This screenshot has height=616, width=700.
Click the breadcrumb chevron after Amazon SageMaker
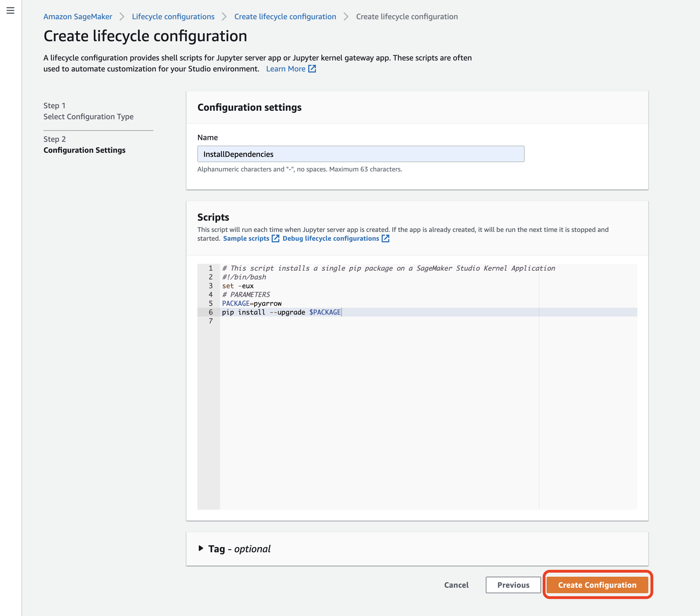[122, 16]
